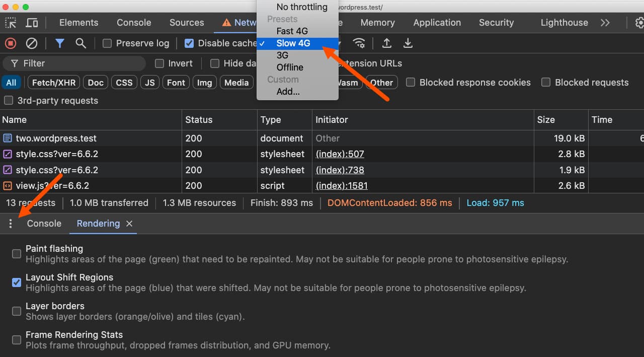Enable Layer borders checkbox

17,311
